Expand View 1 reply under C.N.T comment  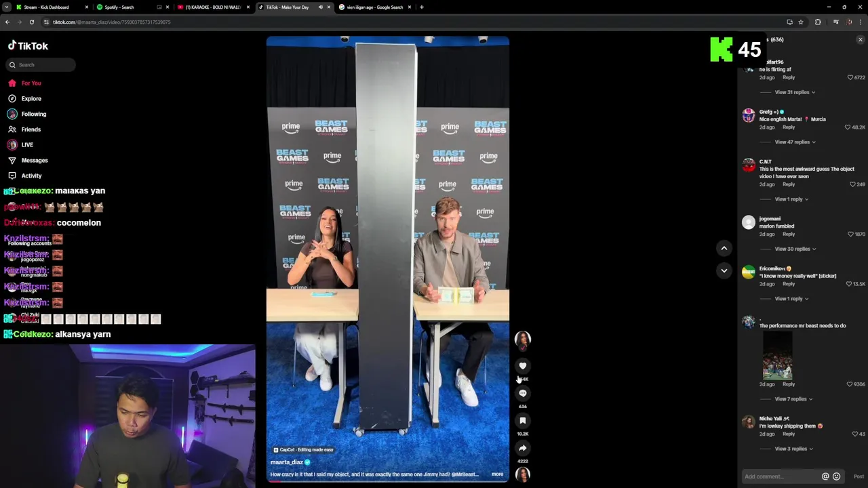tap(791, 199)
